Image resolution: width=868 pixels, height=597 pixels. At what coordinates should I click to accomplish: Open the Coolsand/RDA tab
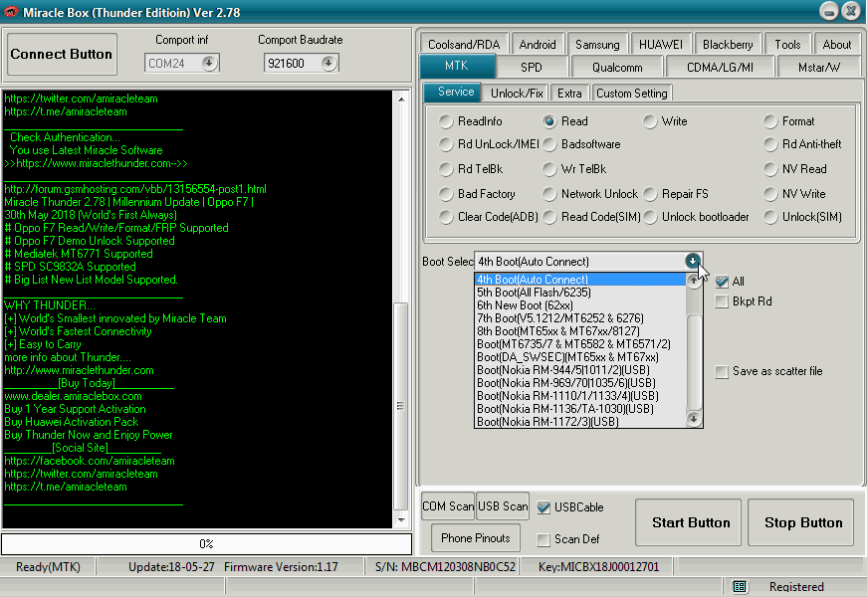pos(464,44)
